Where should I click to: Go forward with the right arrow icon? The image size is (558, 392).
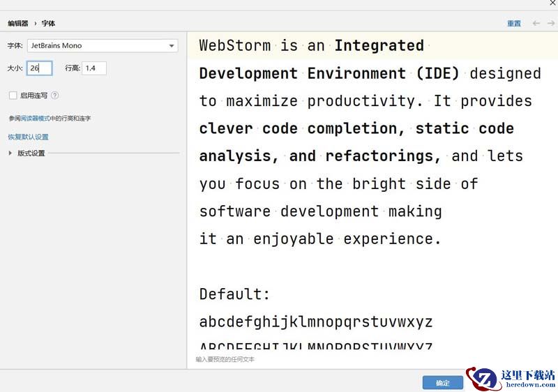pos(551,24)
